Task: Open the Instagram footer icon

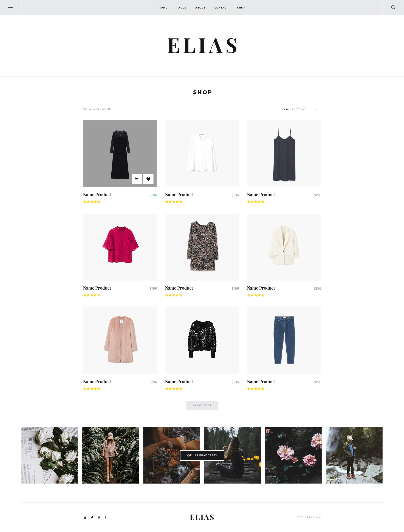Action: point(85,517)
